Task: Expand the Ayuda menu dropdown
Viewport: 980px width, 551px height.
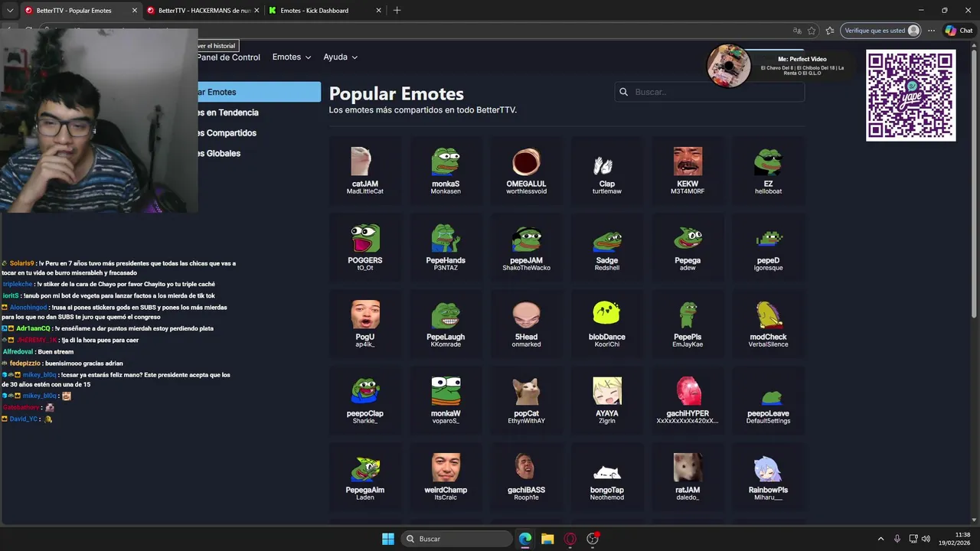Action: [x=340, y=57]
